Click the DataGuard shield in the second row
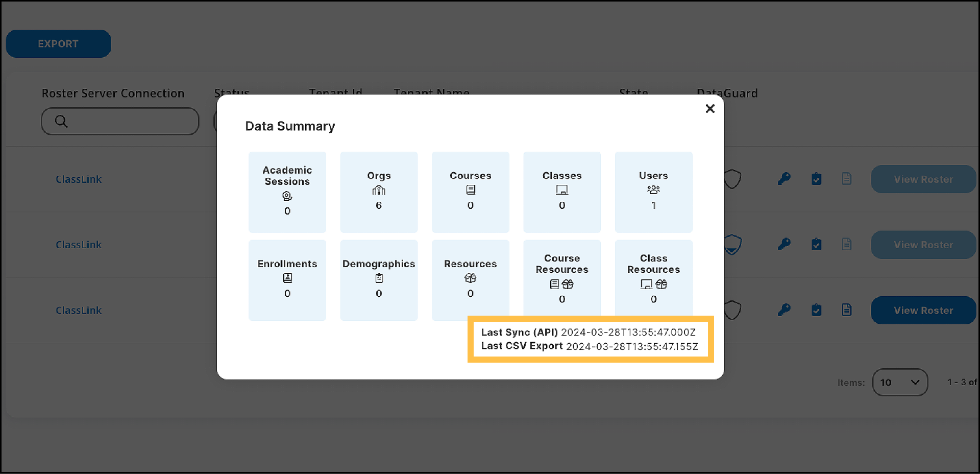The width and height of the screenshot is (980, 474). [x=732, y=245]
